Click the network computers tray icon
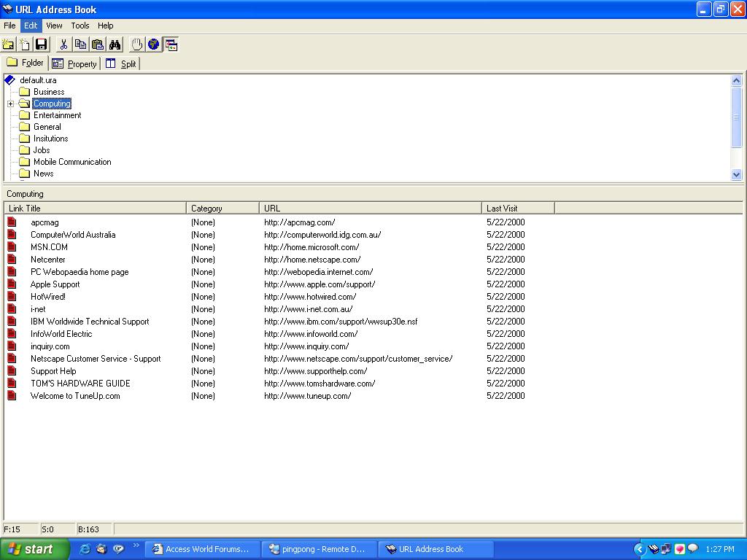The width and height of the screenshot is (747, 560). click(x=666, y=549)
